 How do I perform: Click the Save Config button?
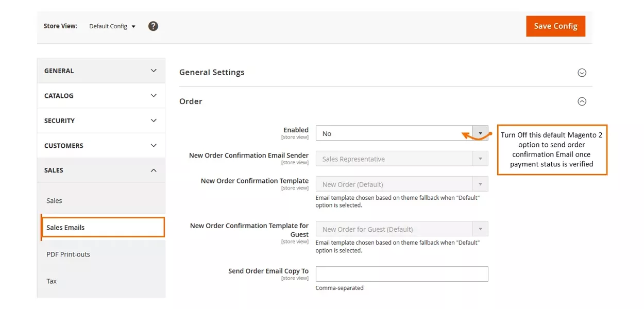point(555,26)
